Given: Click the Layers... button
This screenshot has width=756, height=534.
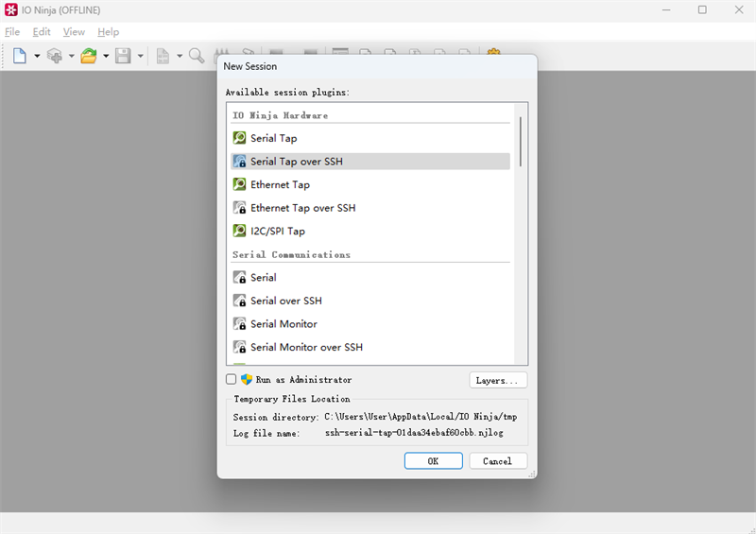Looking at the screenshot, I should pos(498,380).
